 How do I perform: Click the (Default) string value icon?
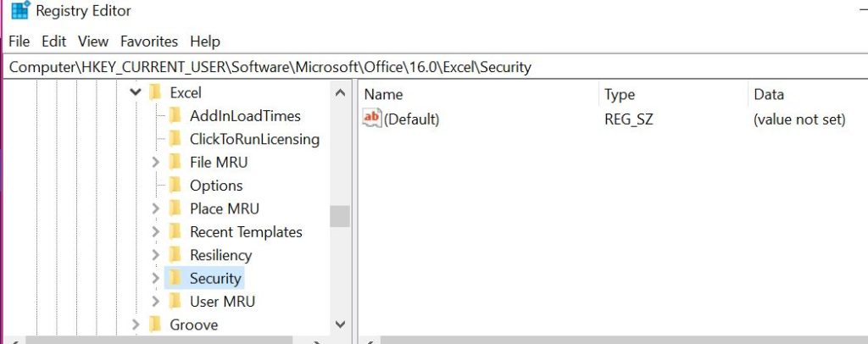[x=372, y=119]
